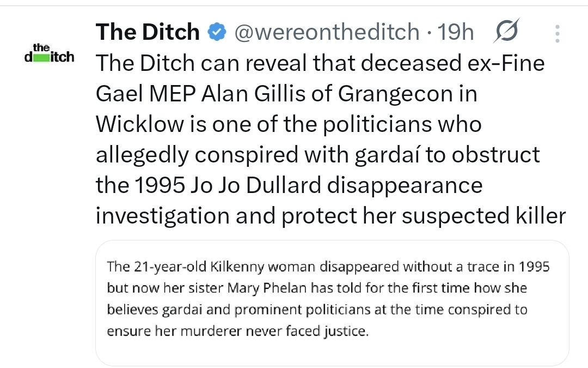Open the three-dot more options menu
Image resolution: width=588 pixels, height=368 pixels.
click(556, 33)
